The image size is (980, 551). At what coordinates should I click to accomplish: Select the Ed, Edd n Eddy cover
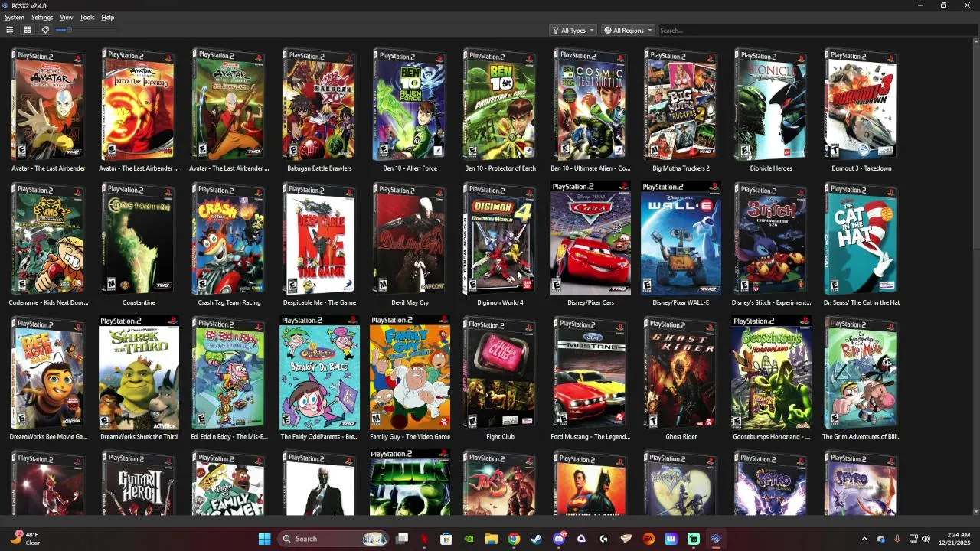pyautogui.click(x=229, y=373)
